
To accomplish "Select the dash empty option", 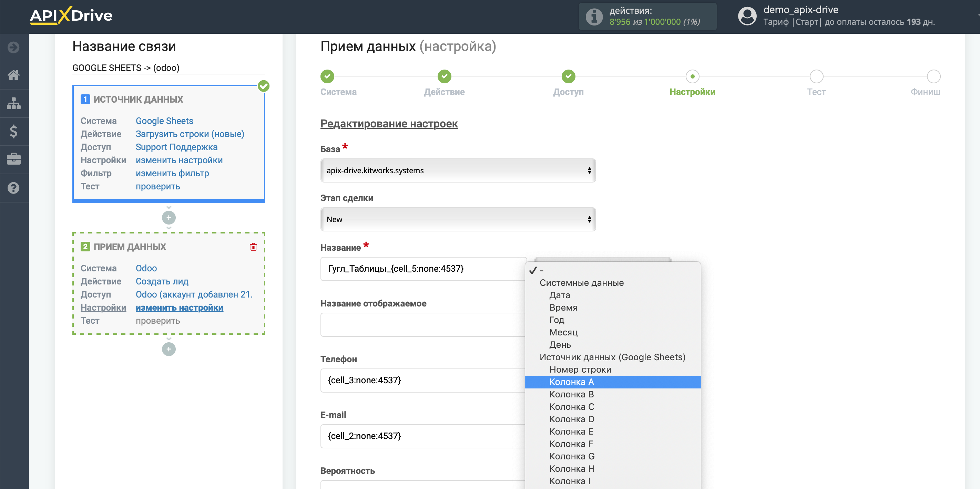I will click(613, 270).
